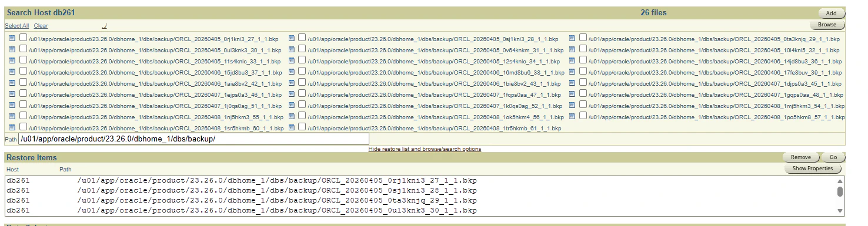This screenshot has width=868, height=226.
Task: Open file link ORCL_20260406_16md8bu6_38_1_1.bkp
Action: [x=436, y=72]
